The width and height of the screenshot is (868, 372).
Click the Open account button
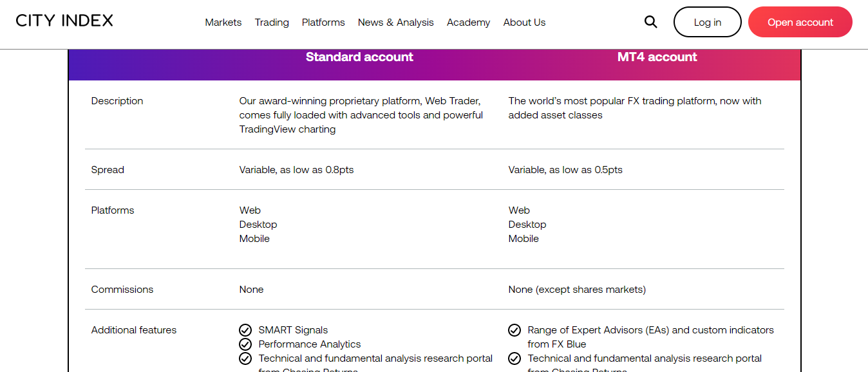pyautogui.click(x=800, y=22)
